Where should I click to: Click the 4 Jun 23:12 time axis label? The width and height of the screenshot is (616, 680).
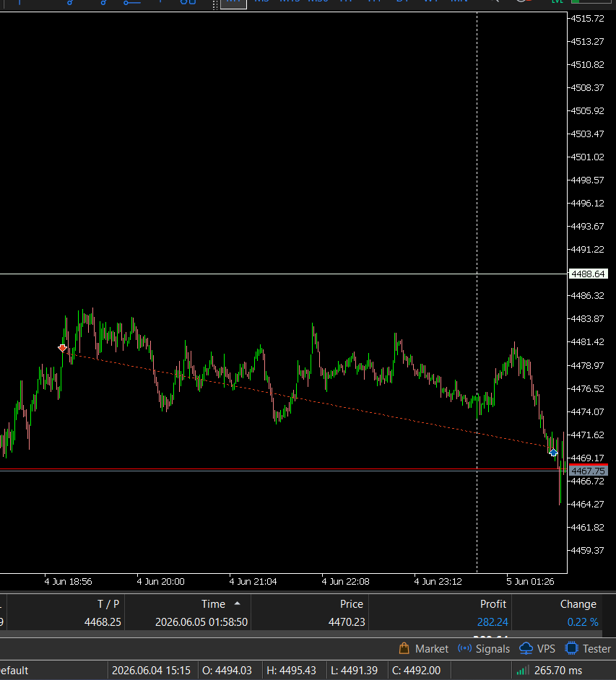(x=438, y=582)
